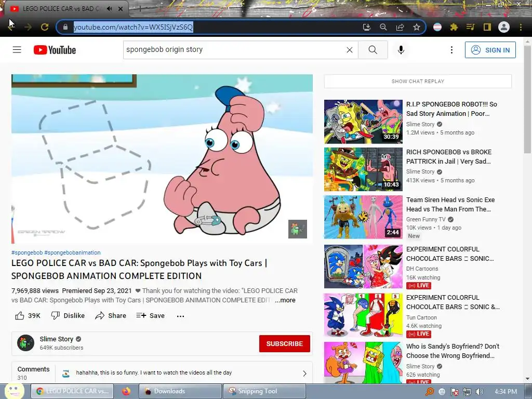Open Team Siren Head vs Sonic Exe thumbnail
The height and width of the screenshot is (399, 532).
pyautogui.click(x=363, y=217)
